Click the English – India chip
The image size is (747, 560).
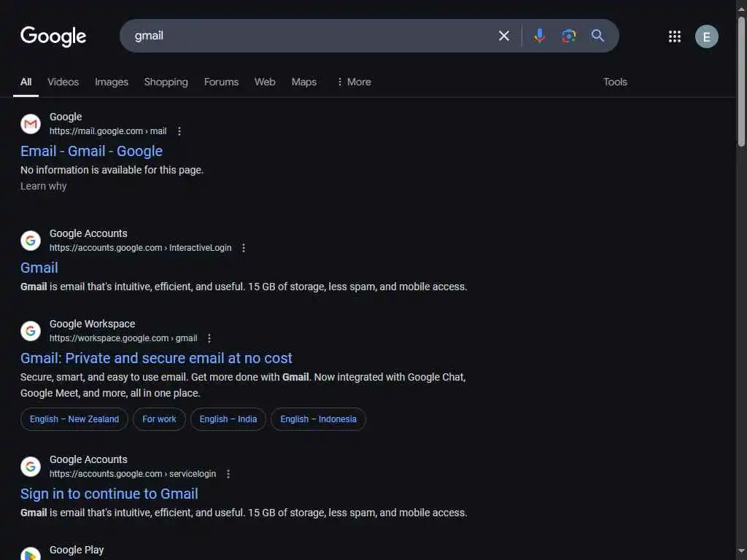[228, 419]
